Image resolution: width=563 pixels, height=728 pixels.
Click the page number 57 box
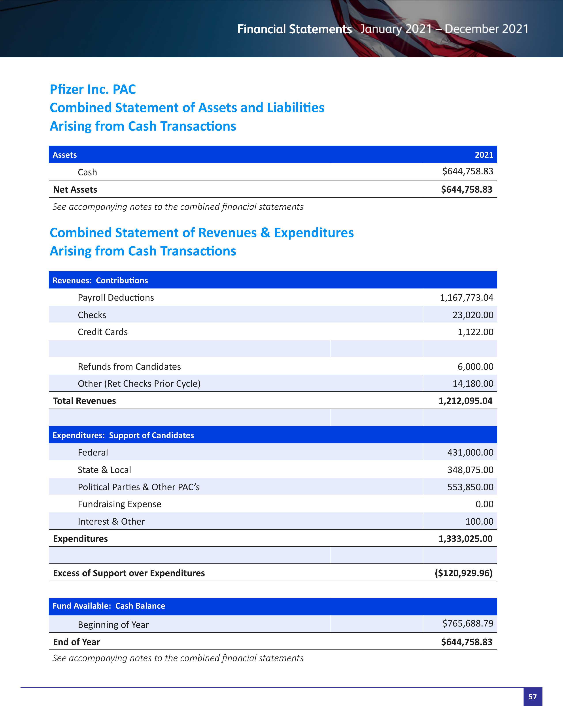click(x=533, y=697)
